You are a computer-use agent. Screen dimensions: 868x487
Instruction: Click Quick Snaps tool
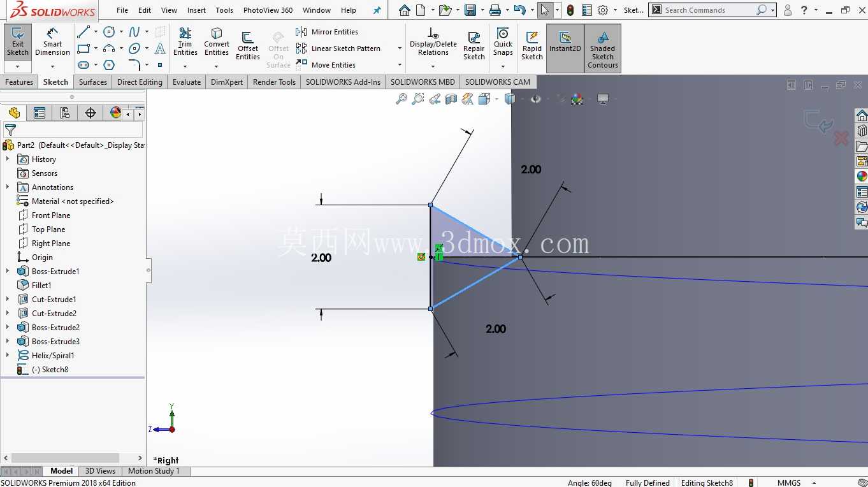503,42
